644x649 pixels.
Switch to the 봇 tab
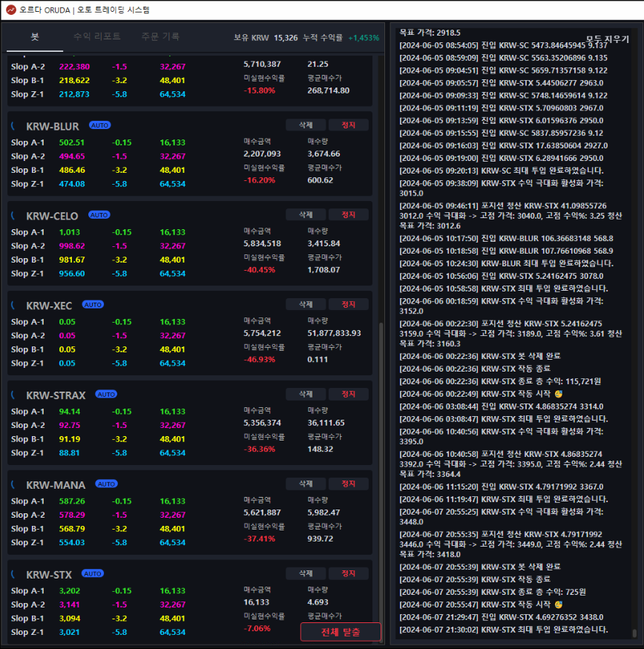(x=35, y=37)
